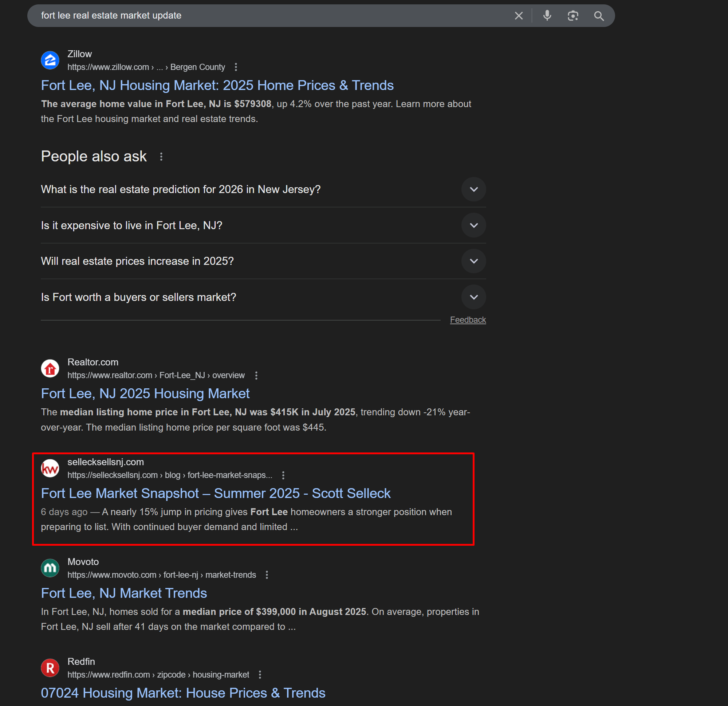Open Movoto Fort Lee NJ Market Trends link

coord(124,593)
